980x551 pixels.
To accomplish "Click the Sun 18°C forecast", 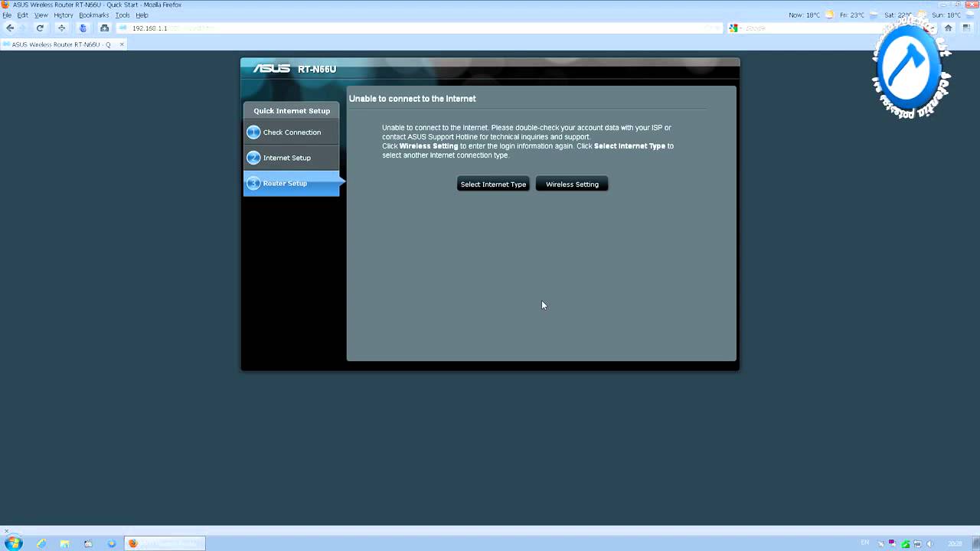I will pyautogui.click(x=946, y=15).
